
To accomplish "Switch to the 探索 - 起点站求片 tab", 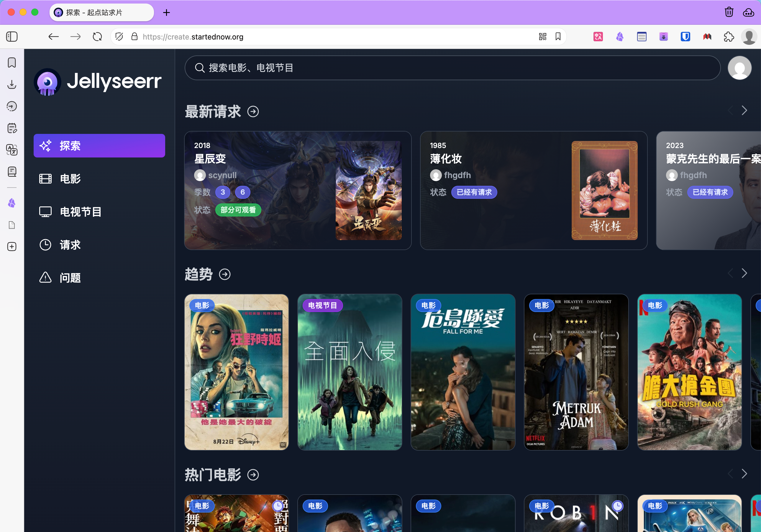I will click(x=102, y=13).
